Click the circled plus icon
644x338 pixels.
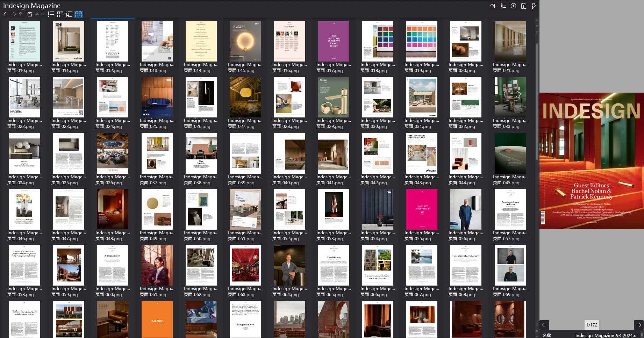click(513, 6)
